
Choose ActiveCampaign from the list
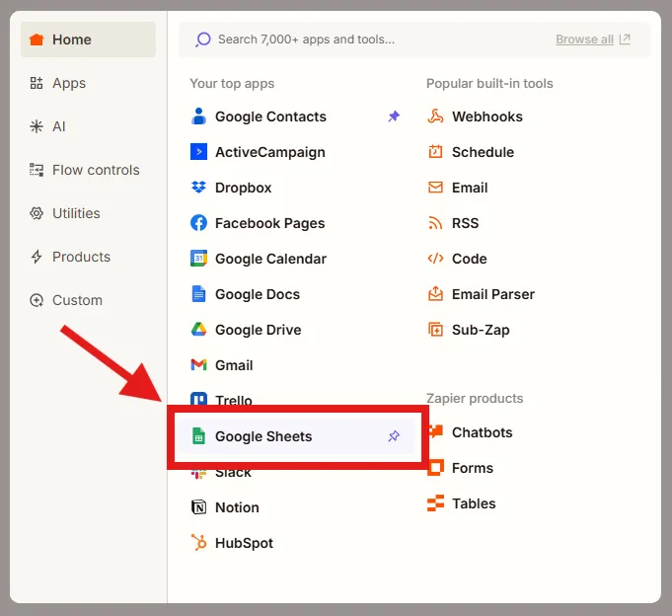270,152
